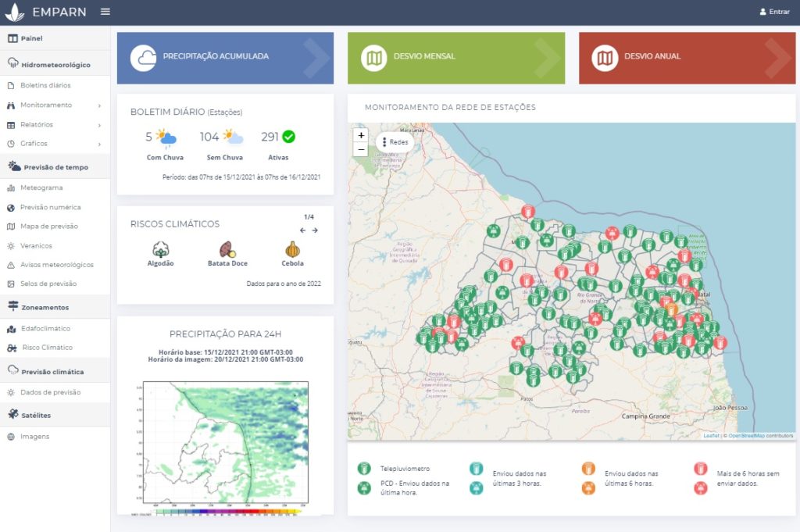This screenshot has width=800, height=532.
Task: Open the Redes network dropdown
Action: point(395,142)
